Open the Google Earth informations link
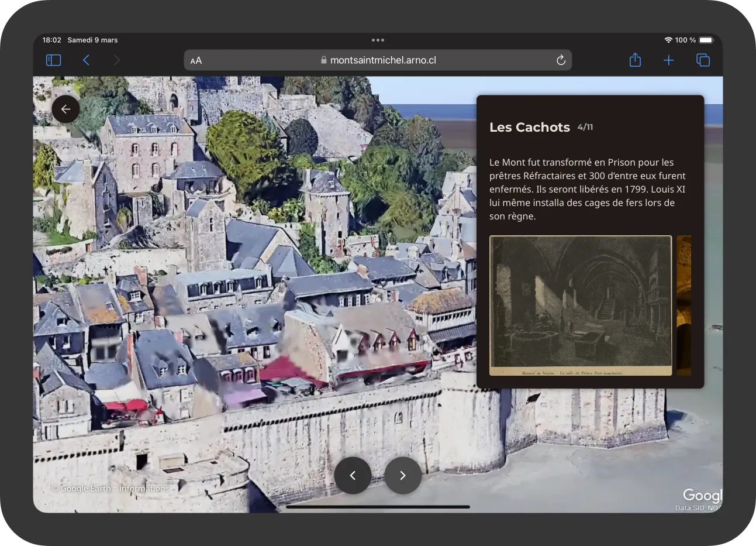756x546 pixels. click(x=144, y=488)
